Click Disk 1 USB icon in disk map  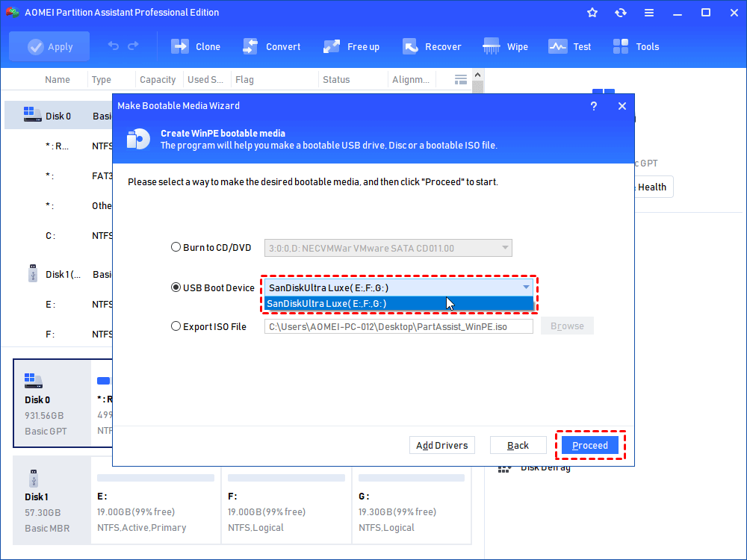point(34,478)
